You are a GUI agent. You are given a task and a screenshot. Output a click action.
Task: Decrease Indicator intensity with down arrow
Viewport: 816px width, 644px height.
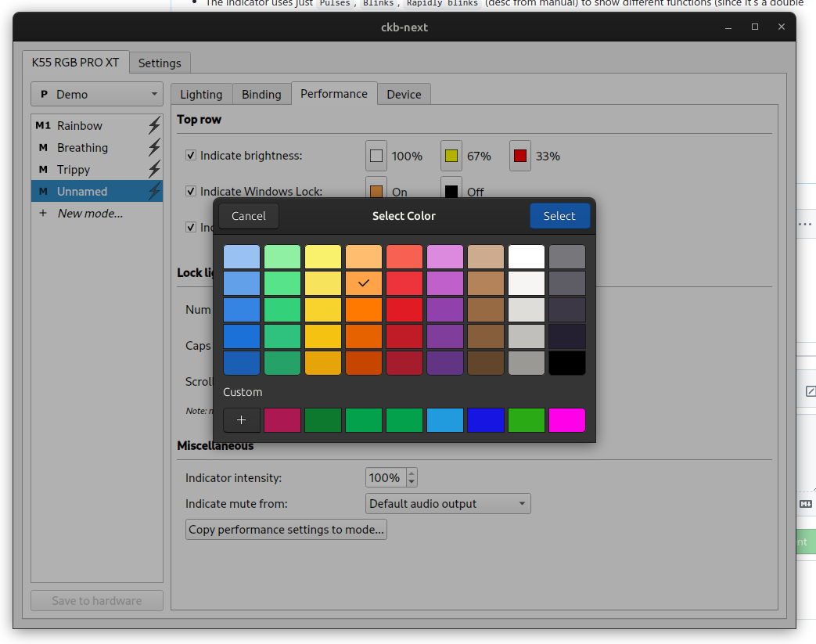(412, 481)
